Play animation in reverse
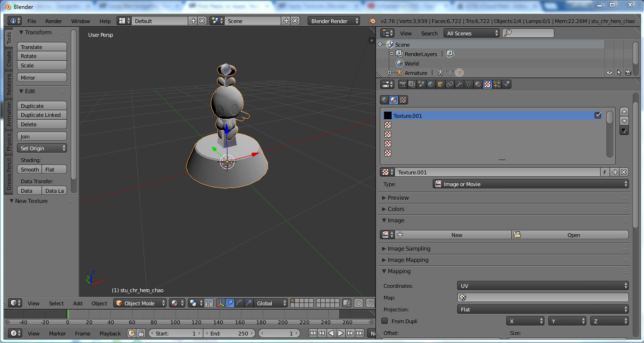Viewport: 644px width, 343px height. (331, 333)
